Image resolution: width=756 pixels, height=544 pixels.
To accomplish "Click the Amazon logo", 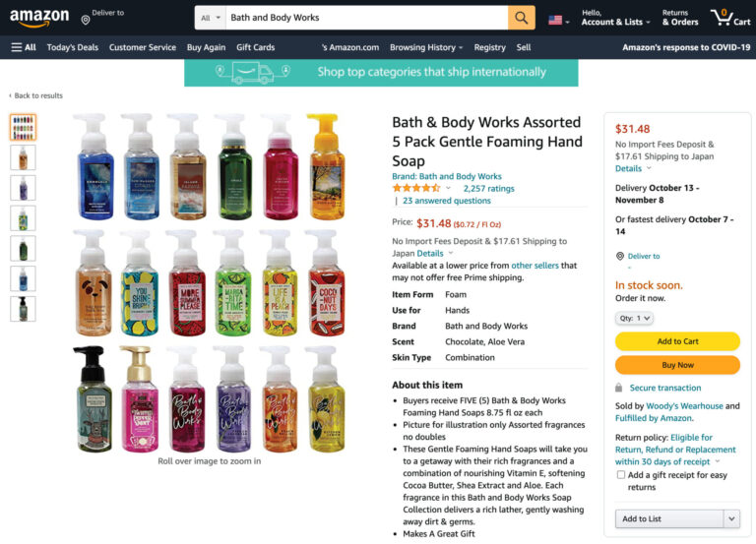I will click(39, 18).
